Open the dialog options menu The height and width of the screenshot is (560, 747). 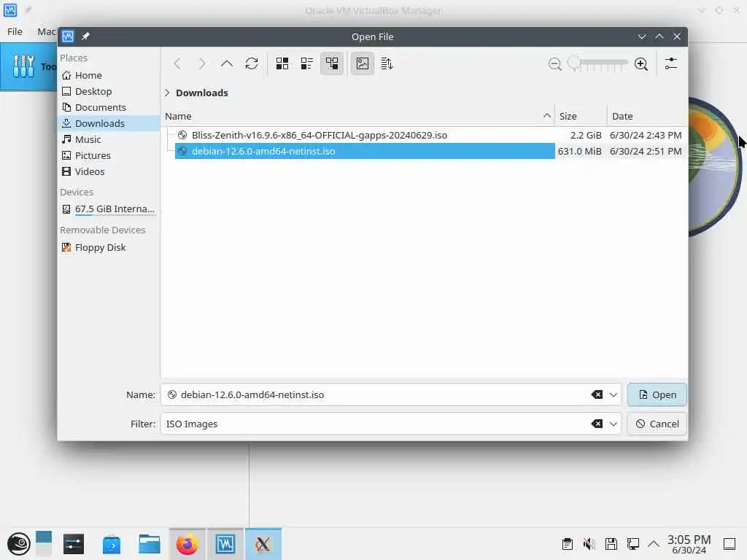671,64
